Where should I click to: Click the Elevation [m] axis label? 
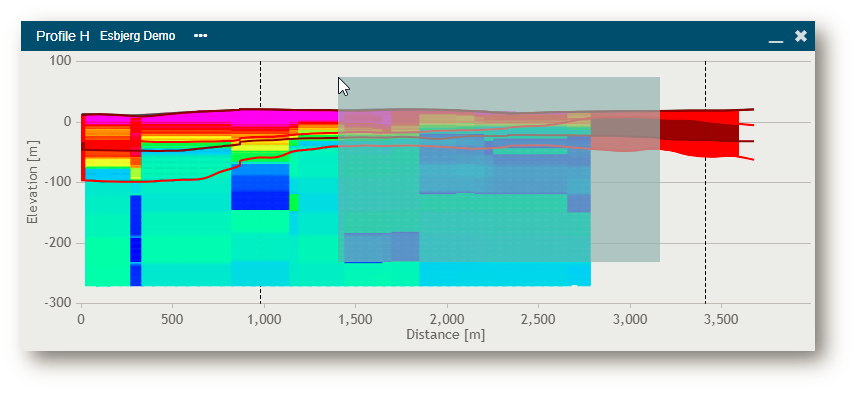pyautogui.click(x=33, y=182)
